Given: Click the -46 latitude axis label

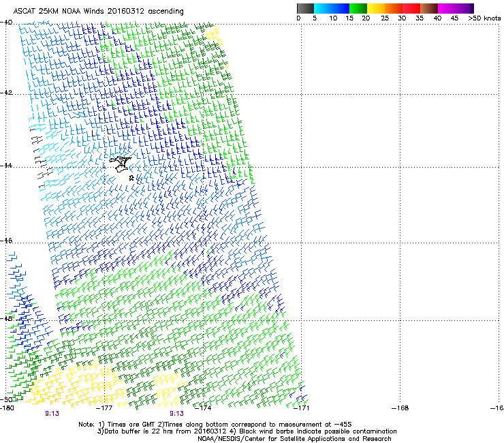Looking at the screenshot, I should pyautogui.click(x=6, y=241).
